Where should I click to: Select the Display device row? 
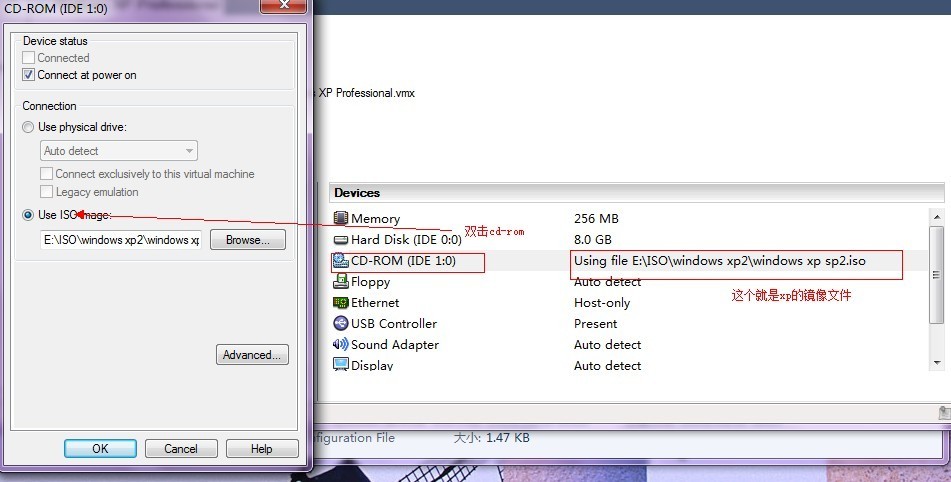pyautogui.click(x=372, y=366)
